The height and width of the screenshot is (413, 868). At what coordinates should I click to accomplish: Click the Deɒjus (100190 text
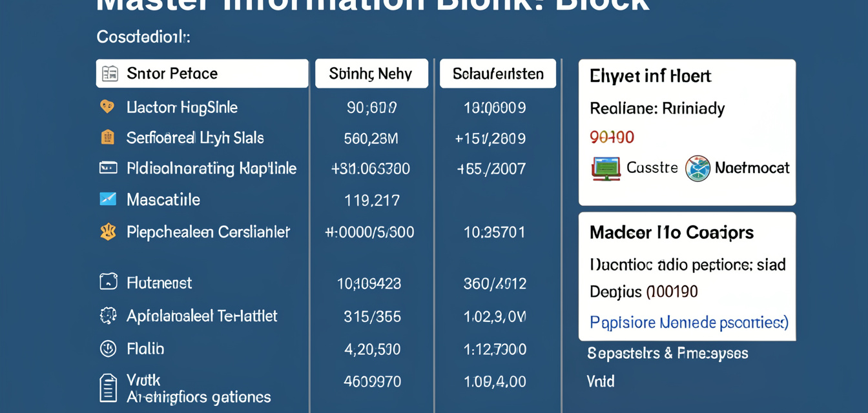pyautogui.click(x=644, y=292)
